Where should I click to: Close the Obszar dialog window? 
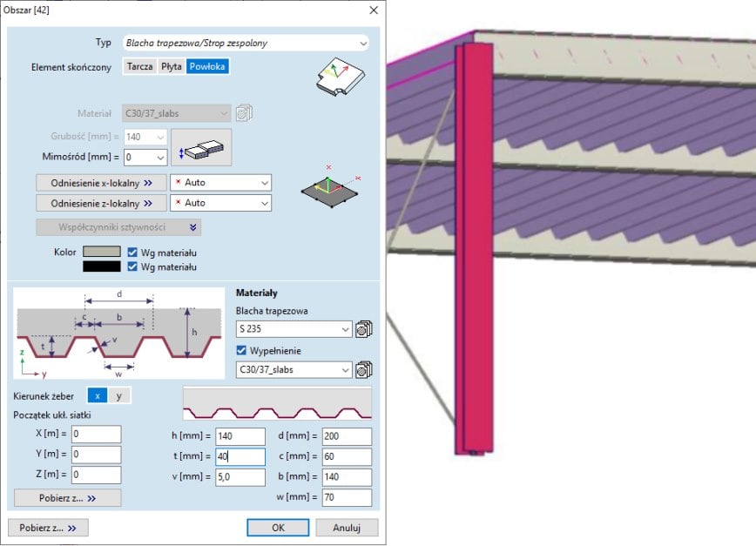(374, 10)
